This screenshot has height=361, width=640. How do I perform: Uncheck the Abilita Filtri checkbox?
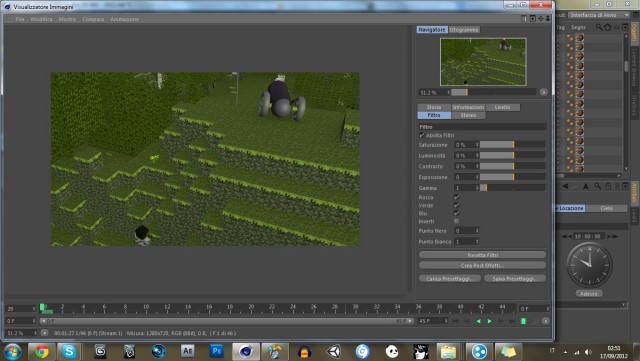pos(422,135)
